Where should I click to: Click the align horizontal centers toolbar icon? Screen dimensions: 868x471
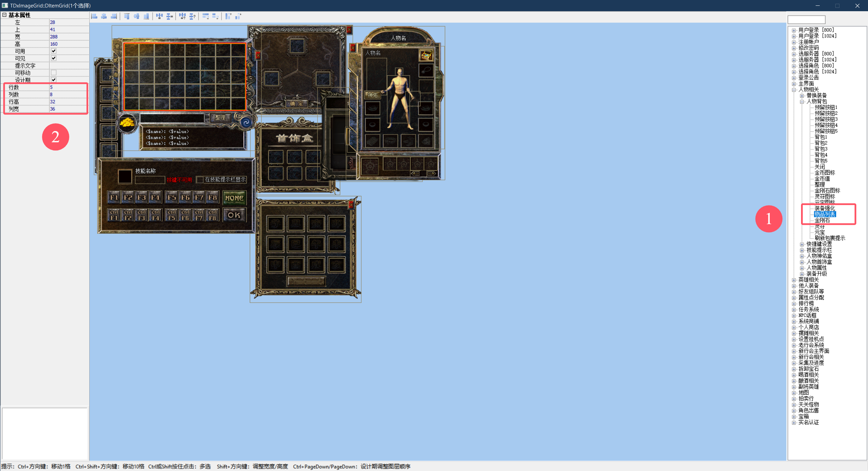point(104,16)
